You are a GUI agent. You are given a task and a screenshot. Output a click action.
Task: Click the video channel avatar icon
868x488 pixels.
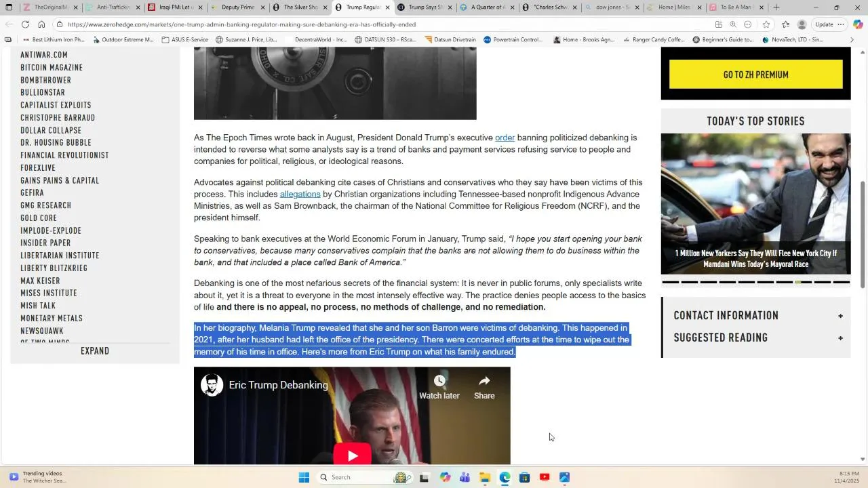pos(212,385)
